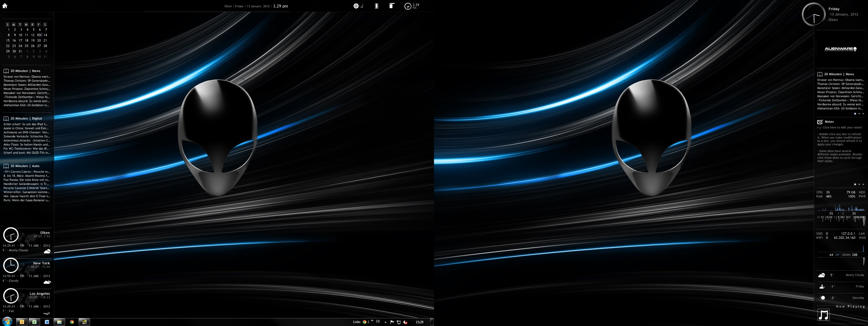
Task: Open right sidebar headline "Nordkorea absurd: Zu wenig getr..."
Action: [840, 104]
